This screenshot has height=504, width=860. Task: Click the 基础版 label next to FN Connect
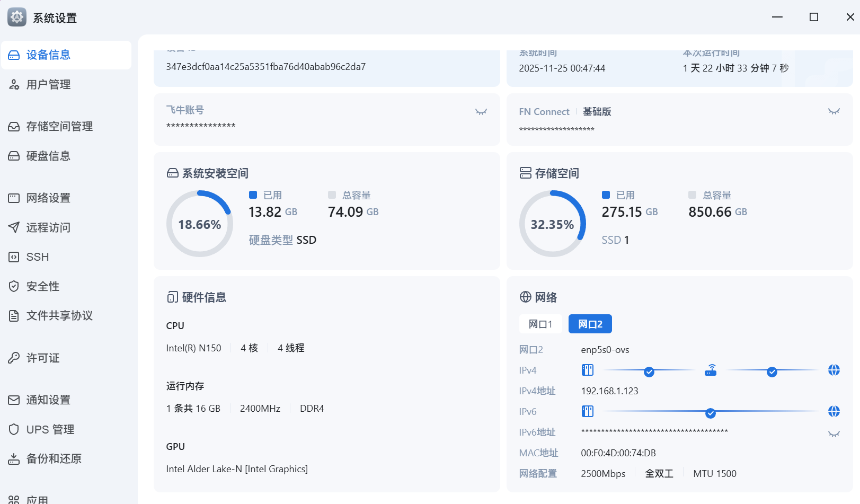point(597,112)
